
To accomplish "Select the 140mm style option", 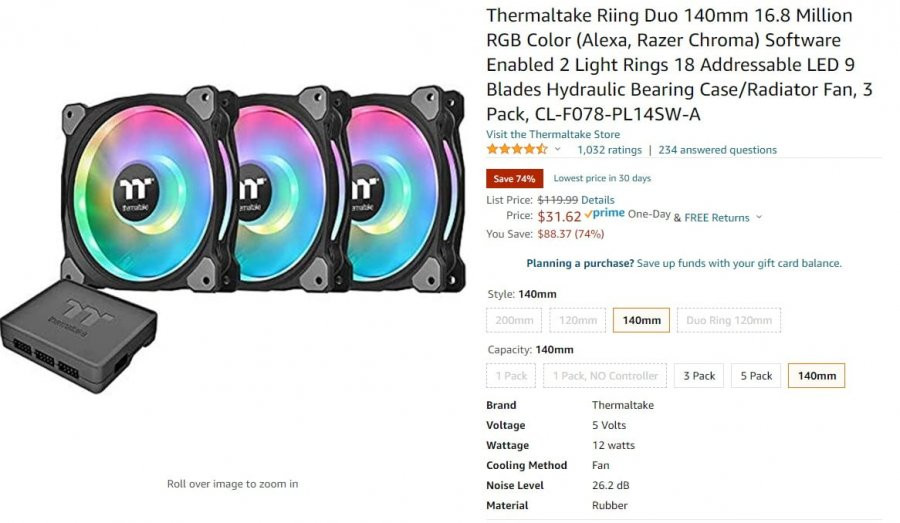I will coord(641,320).
